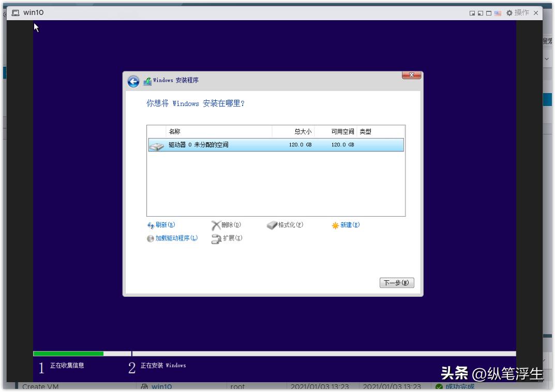Screen dimensions: 555x392
Task: Click the 下一步 button
Action: click(x=397, y=282)
